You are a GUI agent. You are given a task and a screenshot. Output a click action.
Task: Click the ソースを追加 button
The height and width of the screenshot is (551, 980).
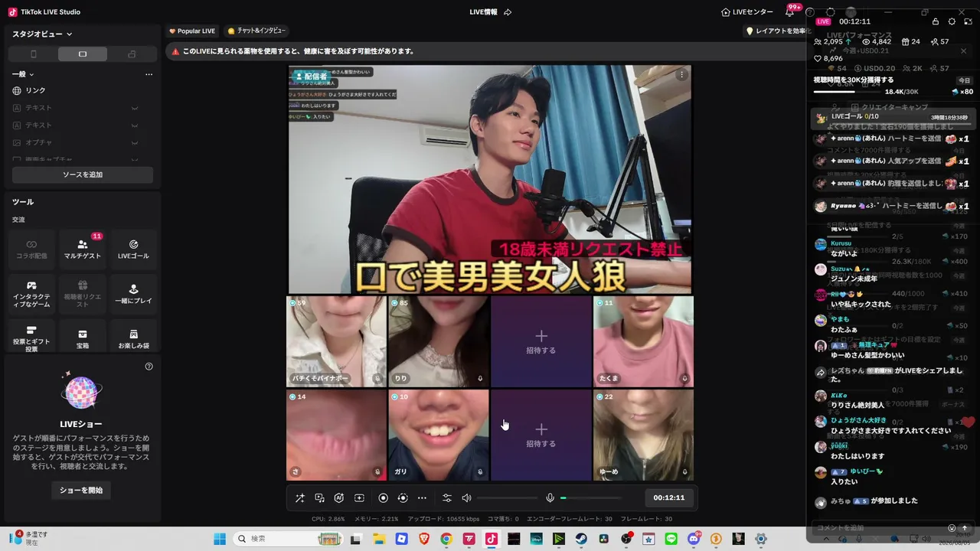pos(83,174)
